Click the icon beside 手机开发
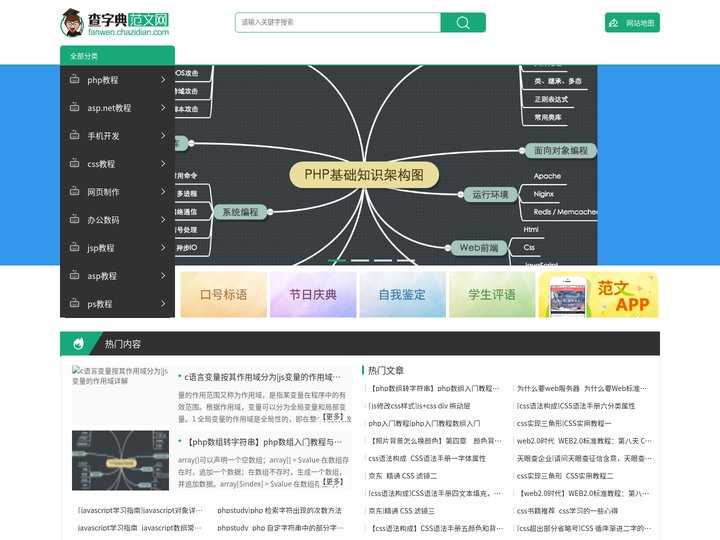This screenshot has width=720, height=540. pyautogui.click(x=74, y=135)
